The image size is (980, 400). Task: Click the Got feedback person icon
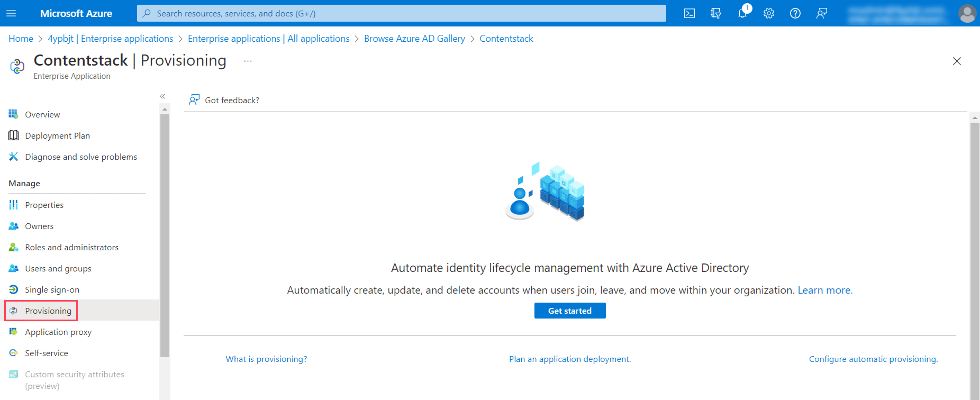pos(194,100)
